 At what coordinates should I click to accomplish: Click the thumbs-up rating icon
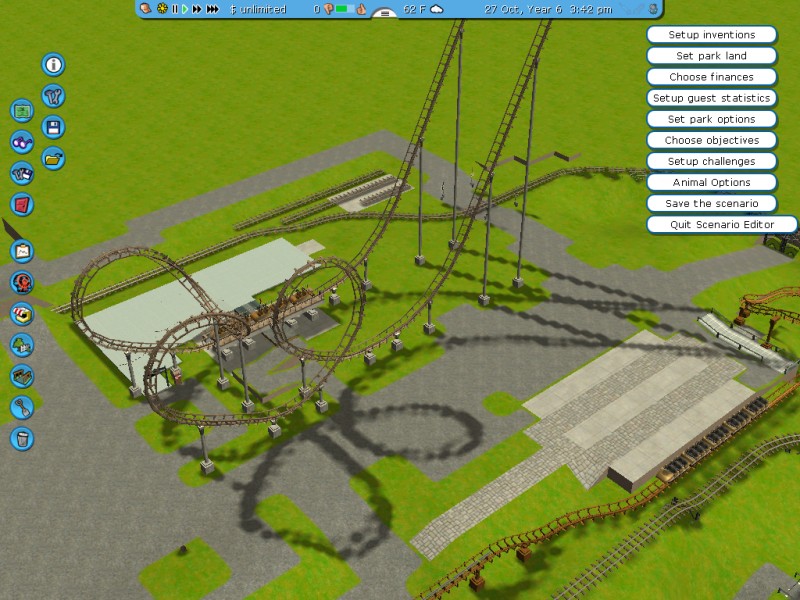tap(361, 9)
